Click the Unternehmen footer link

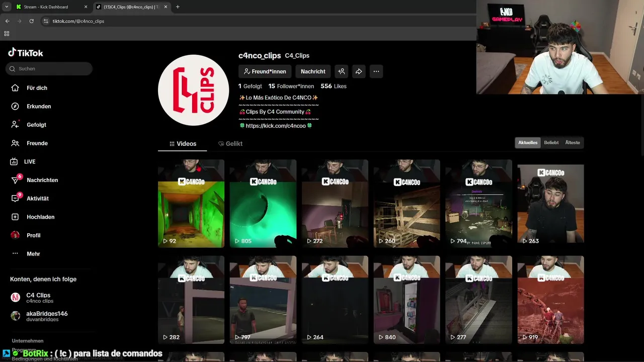click(x=28, y=341)
